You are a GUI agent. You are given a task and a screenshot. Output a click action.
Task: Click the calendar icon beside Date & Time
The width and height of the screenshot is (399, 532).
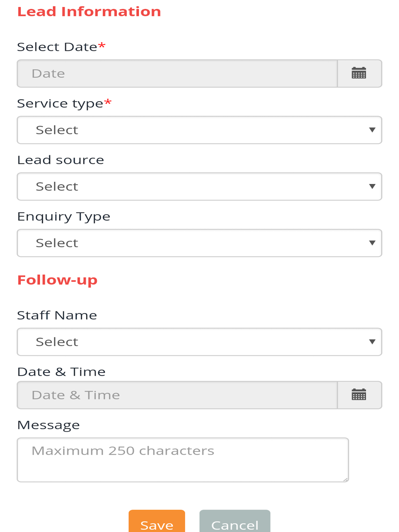coord(359,395)
